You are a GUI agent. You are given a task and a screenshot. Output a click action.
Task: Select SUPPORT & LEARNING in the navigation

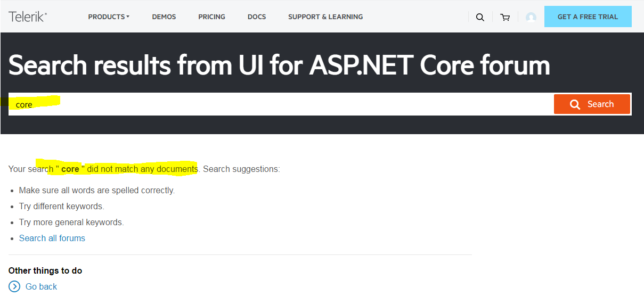(x=325, y=17)
